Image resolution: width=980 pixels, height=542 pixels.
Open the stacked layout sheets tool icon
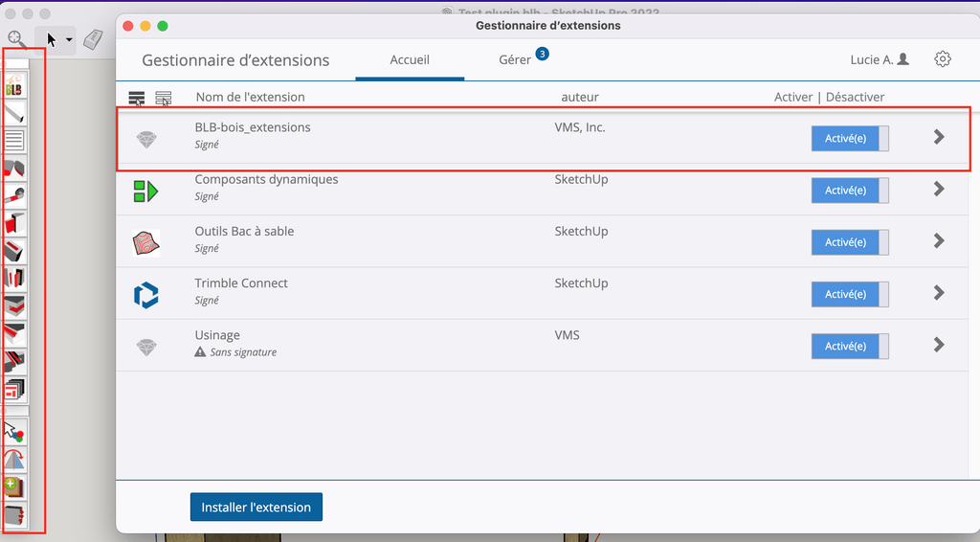(x=14, y=389)
